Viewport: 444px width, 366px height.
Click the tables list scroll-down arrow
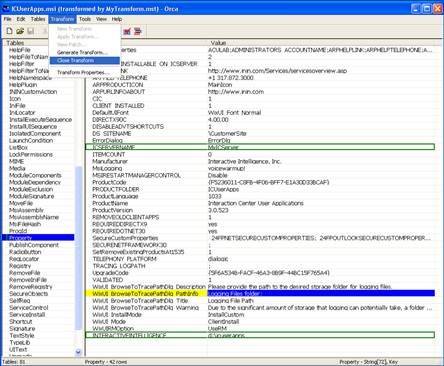tap(78, 352)
